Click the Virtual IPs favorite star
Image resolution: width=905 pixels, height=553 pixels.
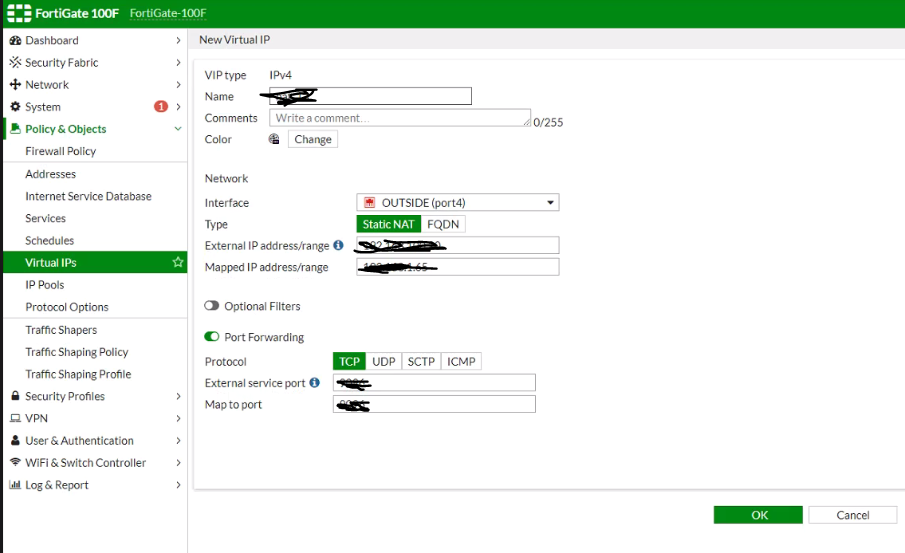[178, 262]
